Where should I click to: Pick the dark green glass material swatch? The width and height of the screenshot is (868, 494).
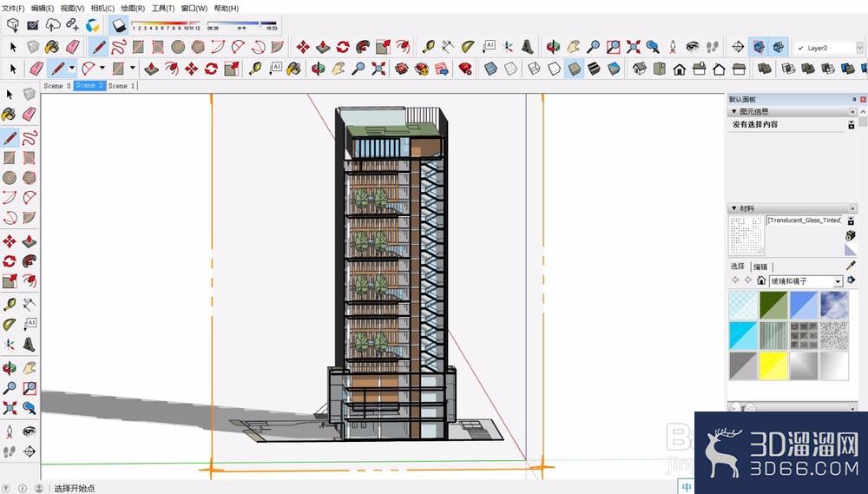[x=773, y=305]
